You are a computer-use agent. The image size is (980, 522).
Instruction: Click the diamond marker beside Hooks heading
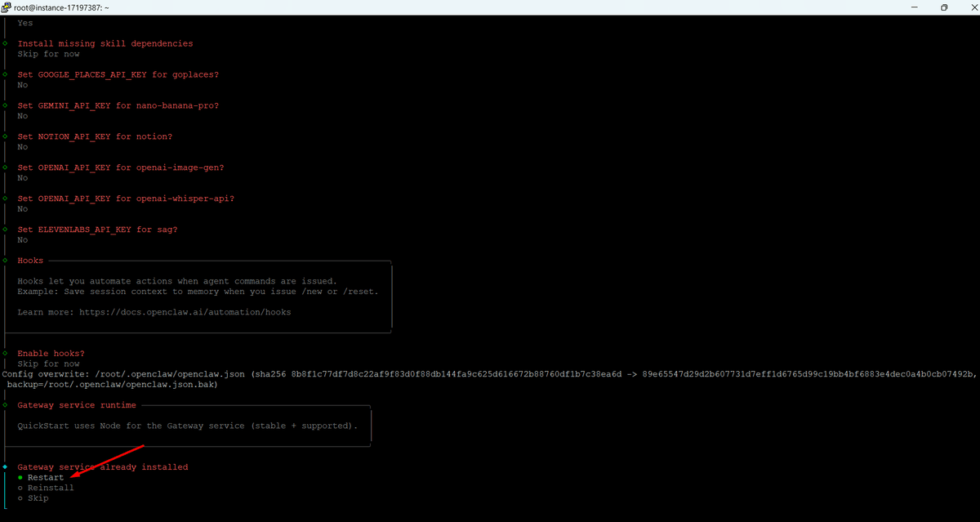[5, 261]
